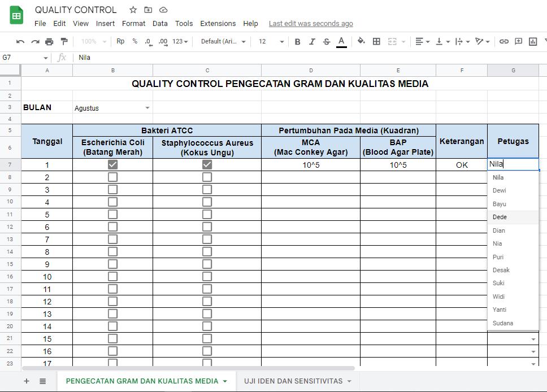Screen dimensions: 547x392
Task: Click the move to folder icon
Action: click(x=148, y=10)
